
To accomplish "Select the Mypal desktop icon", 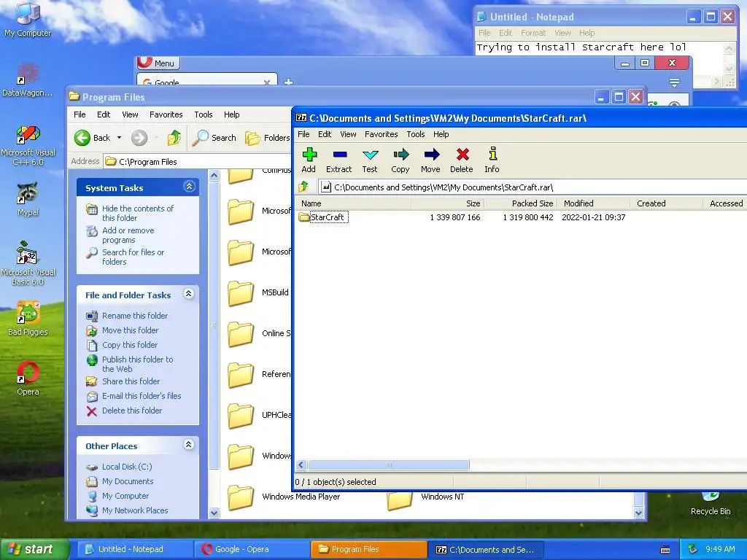I will [x=28, y=199].
